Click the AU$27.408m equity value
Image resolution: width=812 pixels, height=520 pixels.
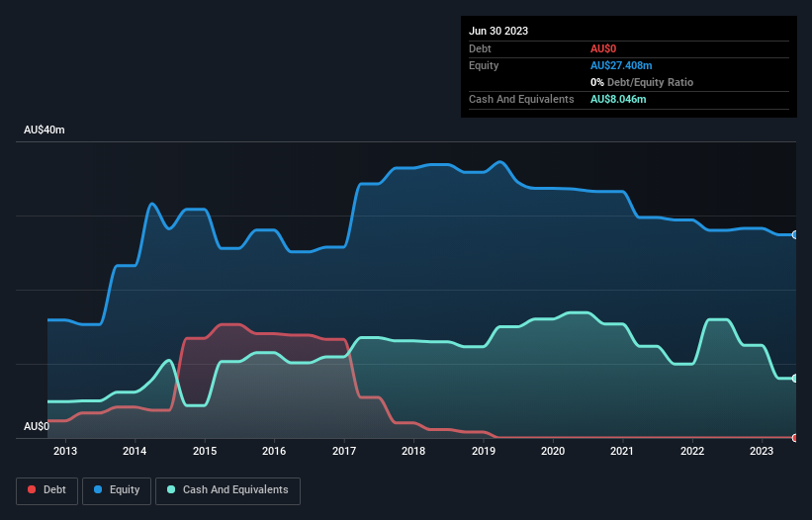621,65
